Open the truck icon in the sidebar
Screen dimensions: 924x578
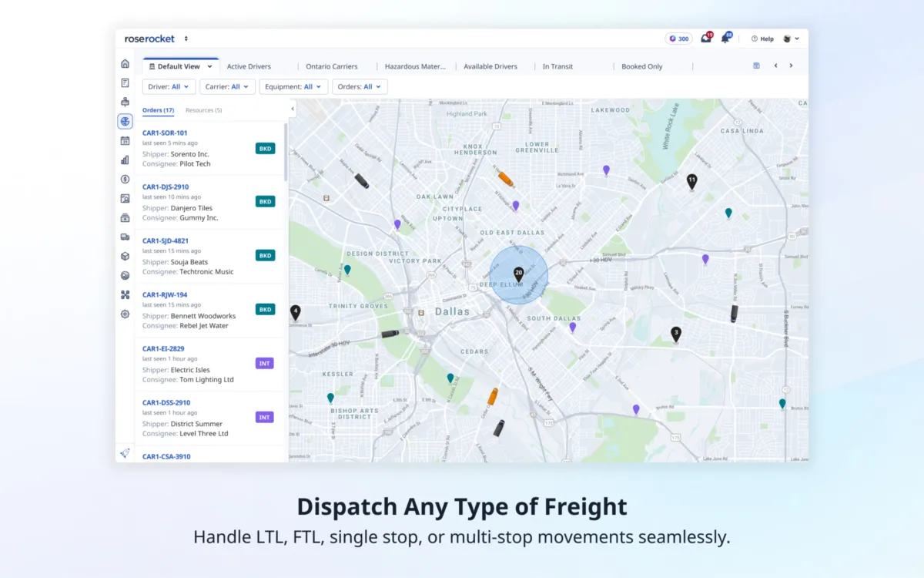pyautogui.click(x=125, y=237)
